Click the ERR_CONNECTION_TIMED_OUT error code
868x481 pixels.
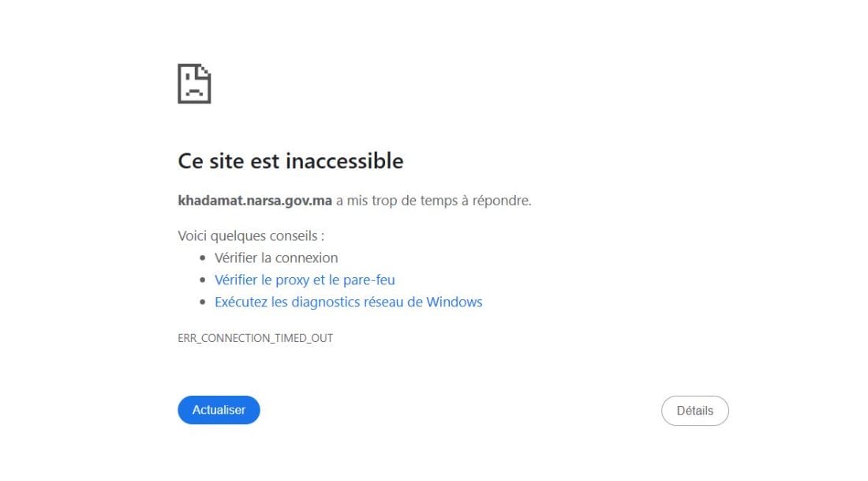click(255, 338)
